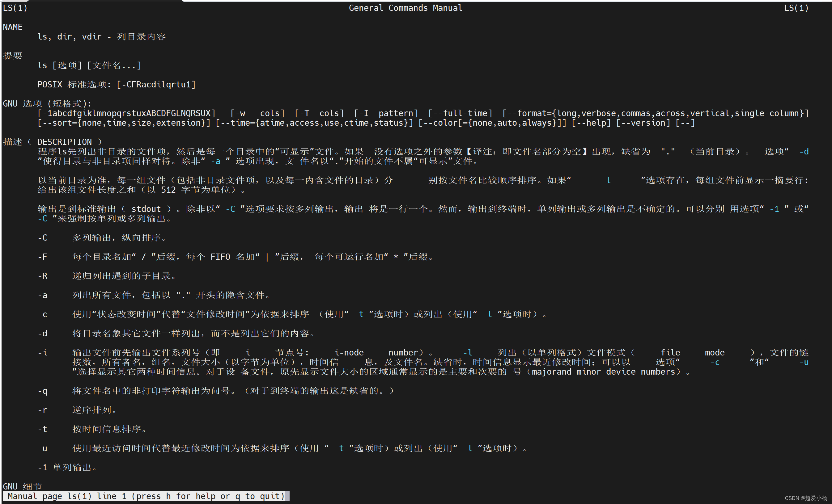Click the General Commands Manual title
Screen dimensions: 832x504
point(405,8)
